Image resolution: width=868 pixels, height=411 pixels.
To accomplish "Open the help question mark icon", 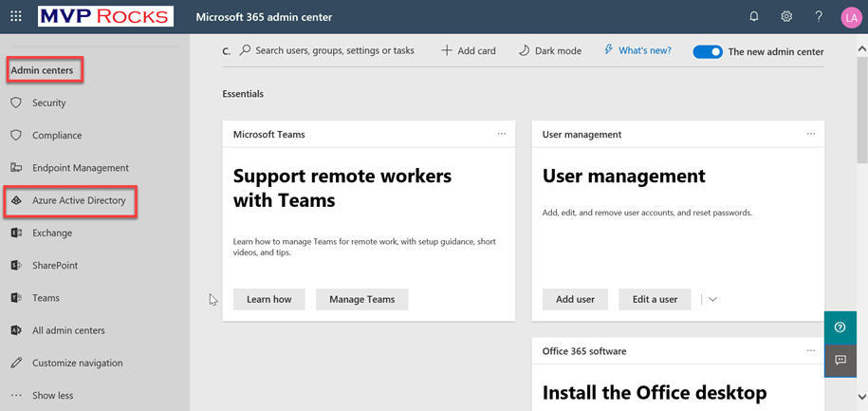I will [x=819, y=17].
